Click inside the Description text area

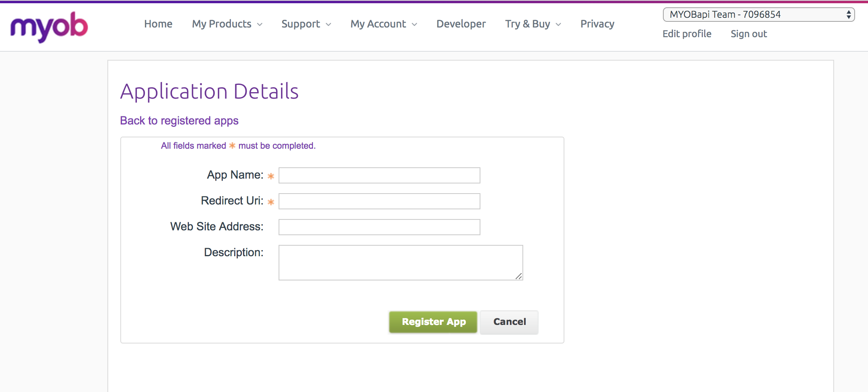(x=400, y=263)
